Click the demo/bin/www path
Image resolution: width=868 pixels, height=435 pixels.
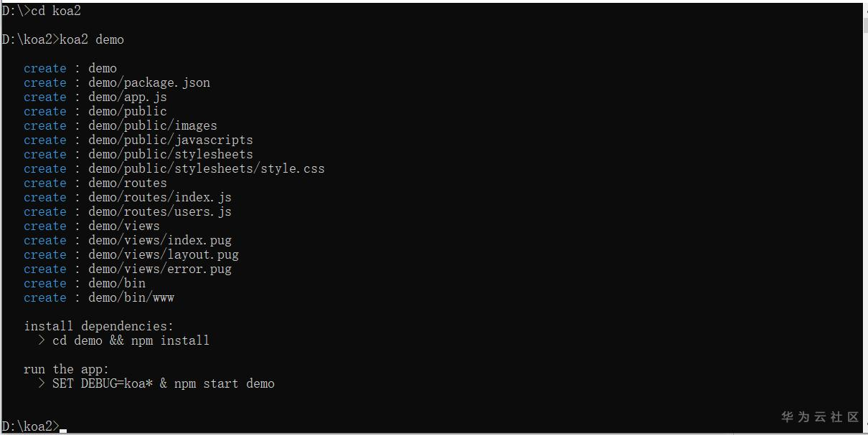(131, 297)
